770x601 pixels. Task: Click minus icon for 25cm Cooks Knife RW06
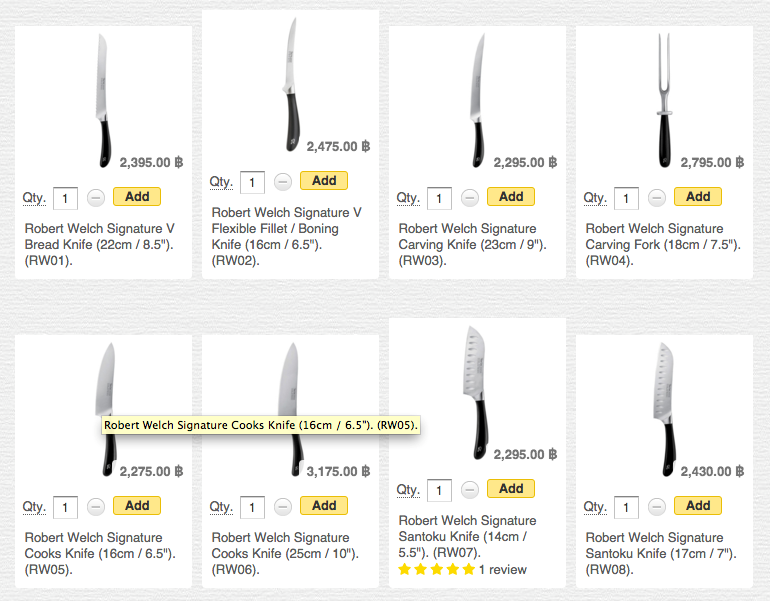pos(283,507)
